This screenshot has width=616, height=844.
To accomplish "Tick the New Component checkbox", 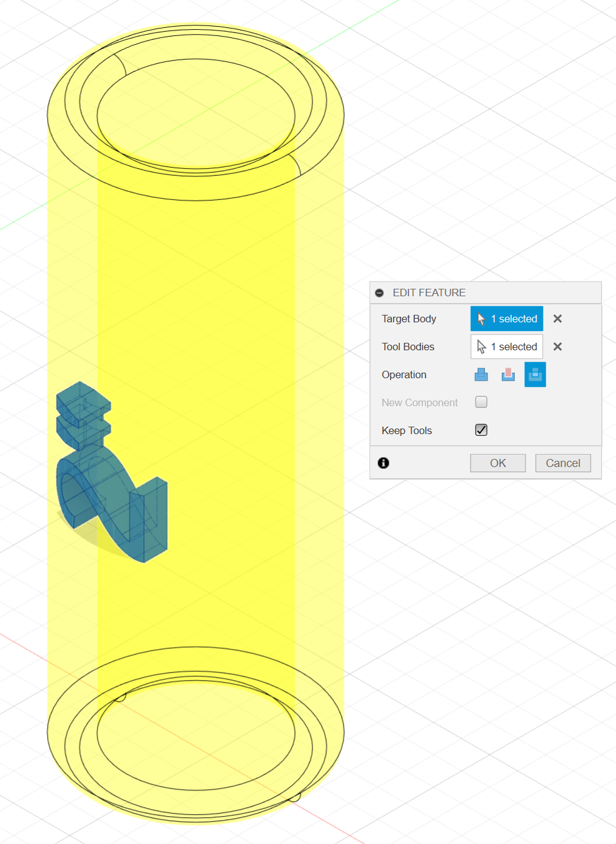I will click(x=481, y=402).
